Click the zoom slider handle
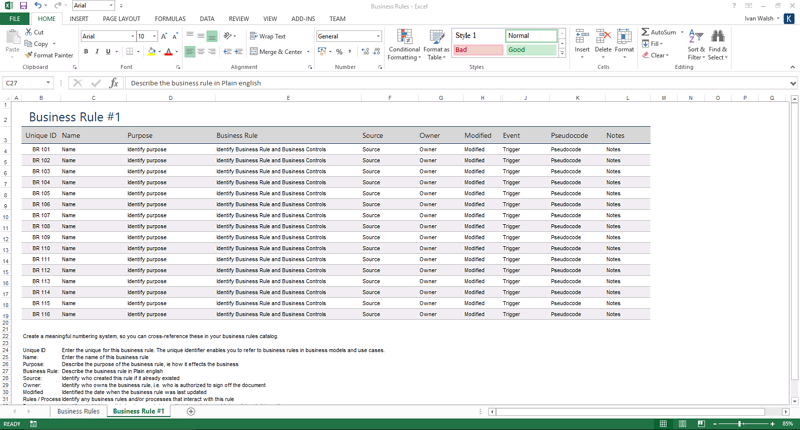This screenshot has width=800, height=430. pyautogui.click(x=739, y=424)
